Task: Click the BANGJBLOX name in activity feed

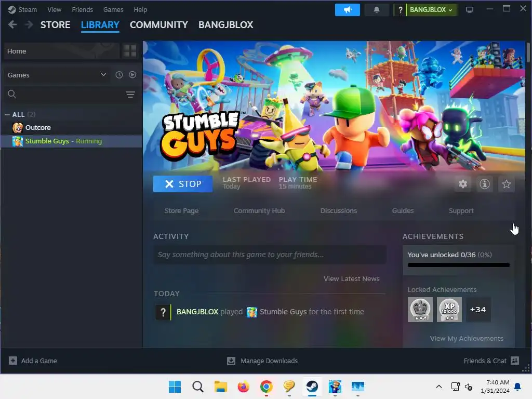Action: [197, 312]
